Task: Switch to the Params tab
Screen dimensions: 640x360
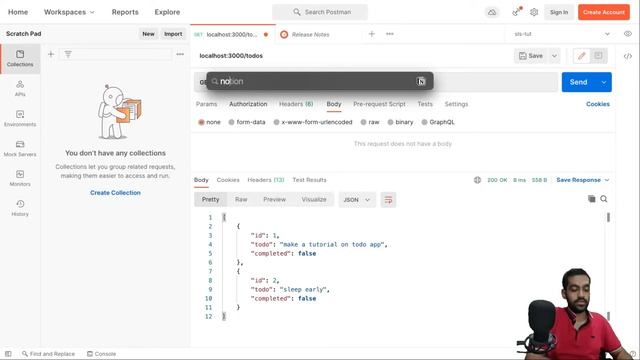Action: pyautogui.click(x=207, y=104)
